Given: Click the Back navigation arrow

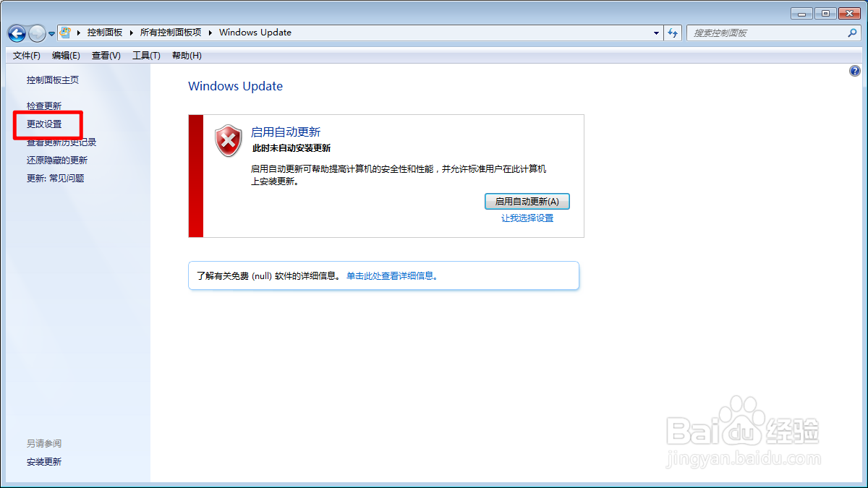Looking at the screenshot, I should pos(17,33).
